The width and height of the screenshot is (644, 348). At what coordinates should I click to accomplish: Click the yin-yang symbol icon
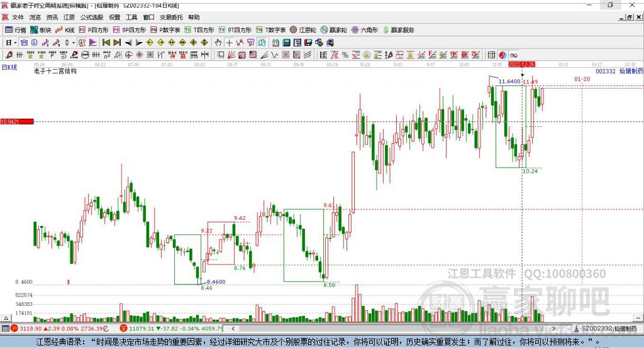pos(502,55)
